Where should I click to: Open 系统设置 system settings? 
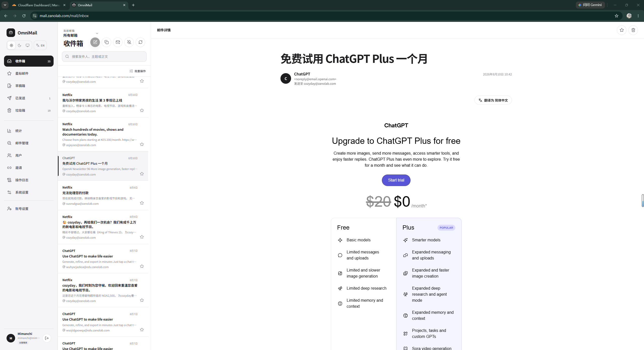(29, 192)
